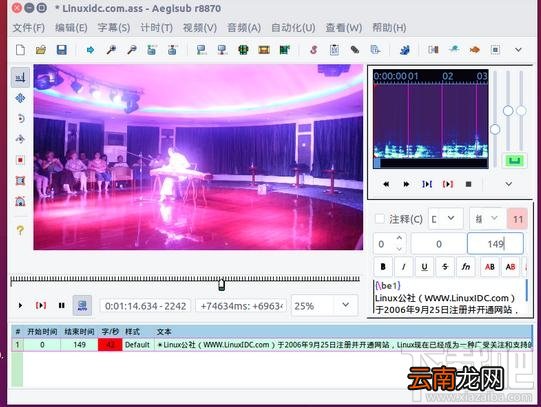Image resolution: width=541 pixels, height=407 pixels.
Task: Play current audio line red bracket button
Action: [447, 184]
